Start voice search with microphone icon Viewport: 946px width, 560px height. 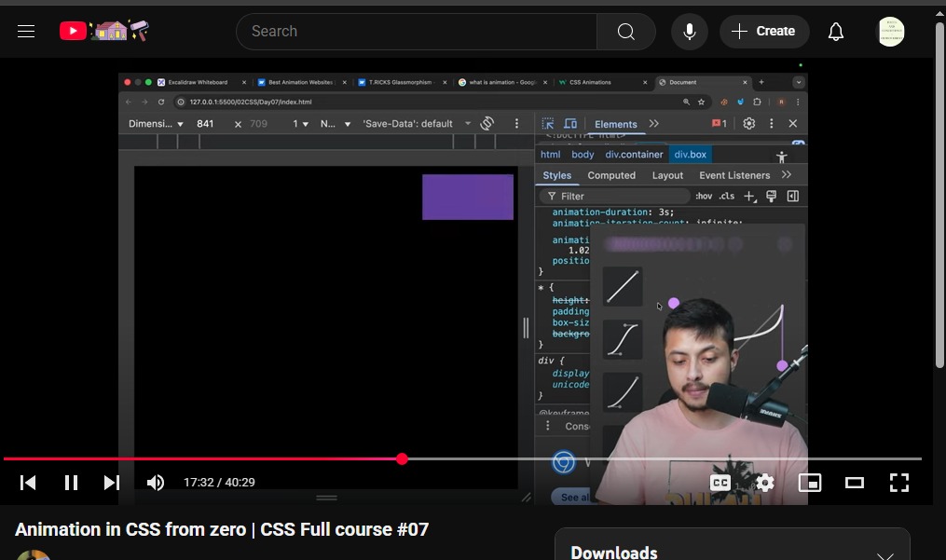click(690, 32)
